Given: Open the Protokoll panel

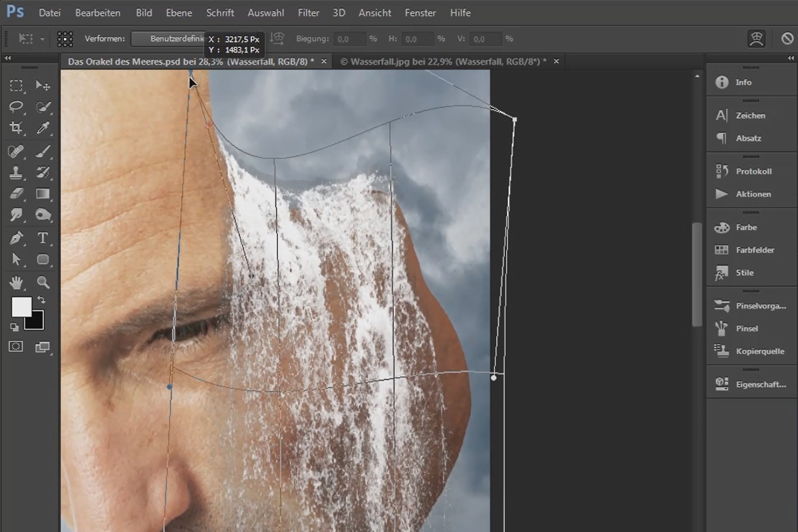Looking at the screenshot, I should [753, 171].
